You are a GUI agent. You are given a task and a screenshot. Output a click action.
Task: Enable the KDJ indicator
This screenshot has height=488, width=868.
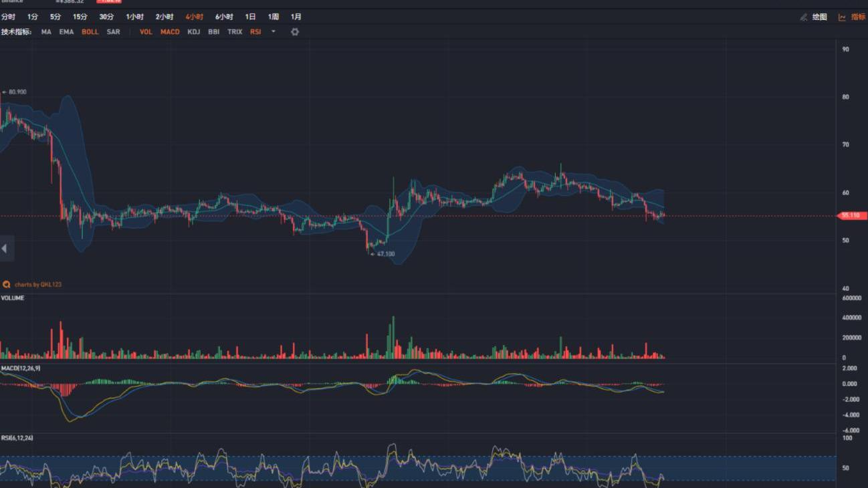[193, 32]
